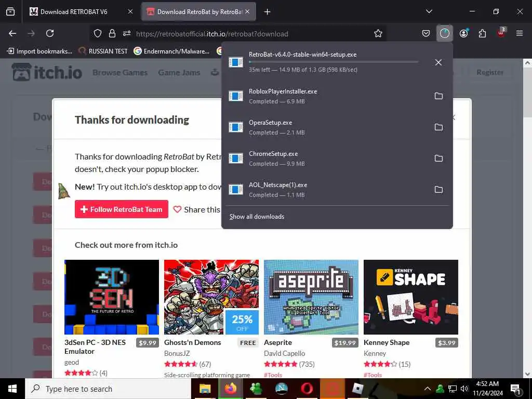
Task: Open Roblox from taskbar
Action: pyautogui.click(x=357, y=389)
